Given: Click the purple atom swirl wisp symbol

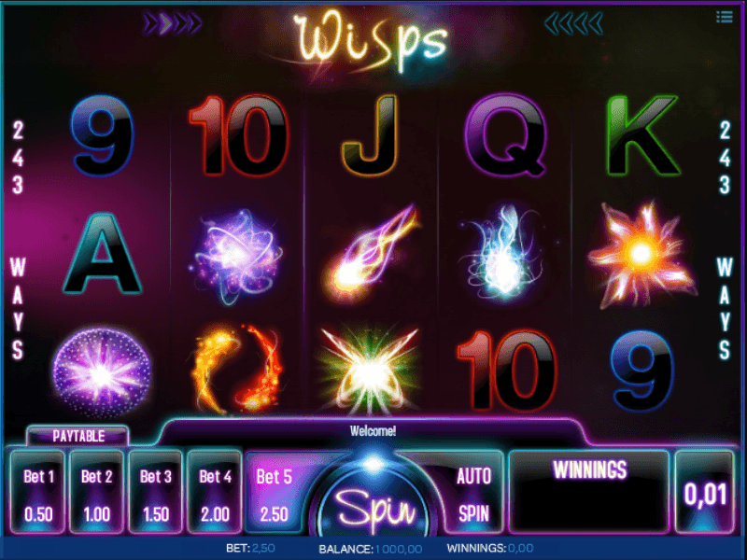Looking at the screenshot, I should coord(237,256).
